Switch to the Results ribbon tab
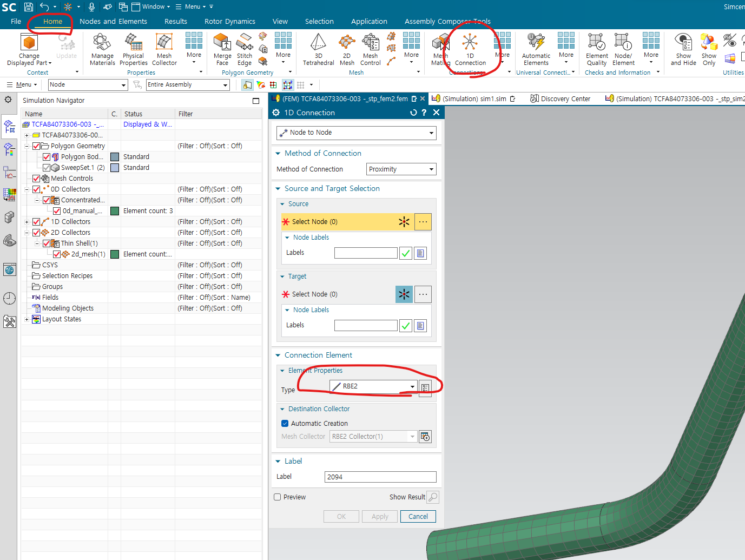This screenshot has width=745, height=560. click(176, 22)
